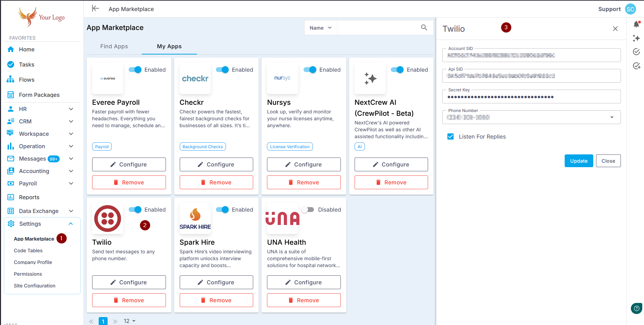Click the Workspace monitor icon

tap(11, 134)
